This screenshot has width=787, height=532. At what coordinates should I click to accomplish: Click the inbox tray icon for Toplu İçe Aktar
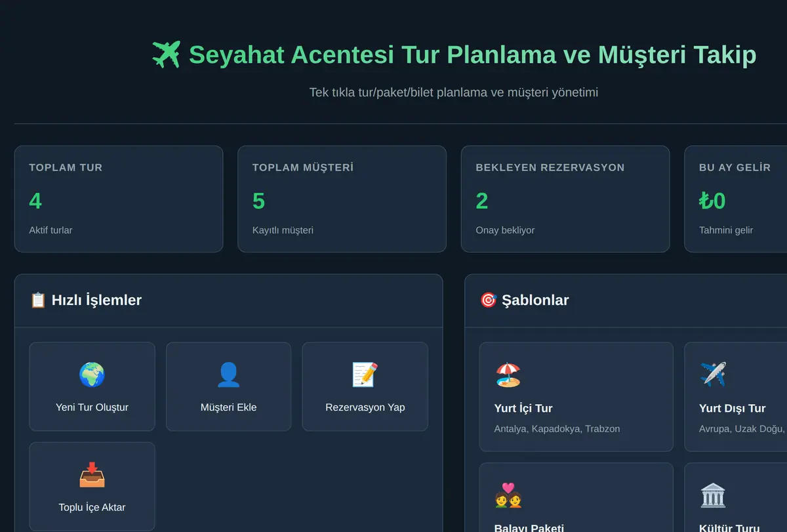point(92,475)
